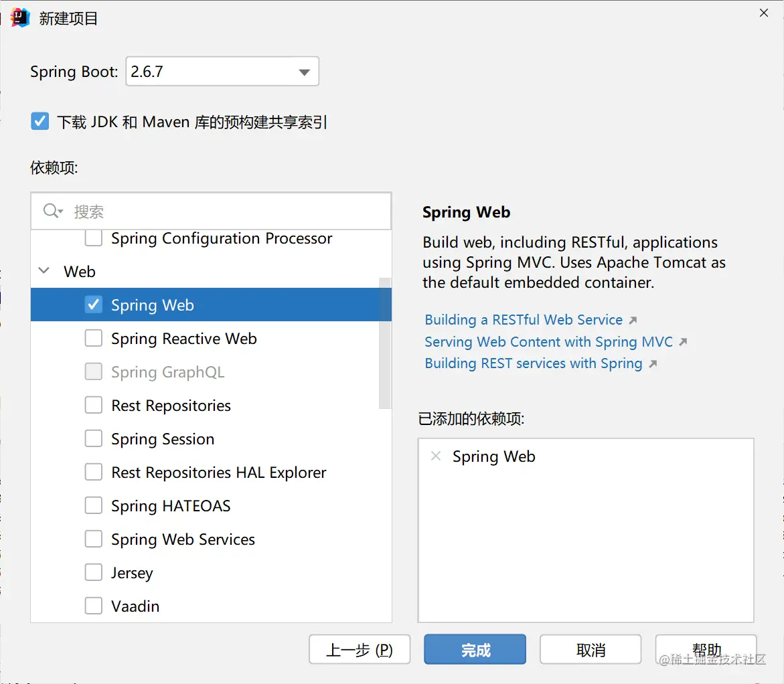Open Building REST services with Spring link
Image resolution: width=784 pixels, height=684 pixels.
coord(533,363)
